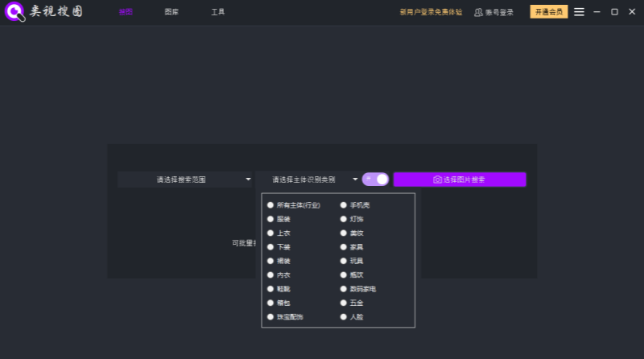Screen dimensions: 644x359
Task: Select the 服装 radio option
Action: 279,219
